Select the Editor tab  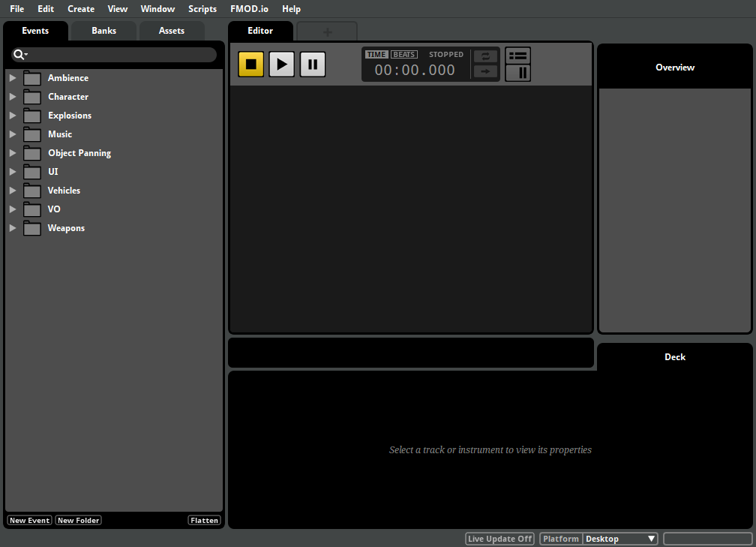(260, 30)
